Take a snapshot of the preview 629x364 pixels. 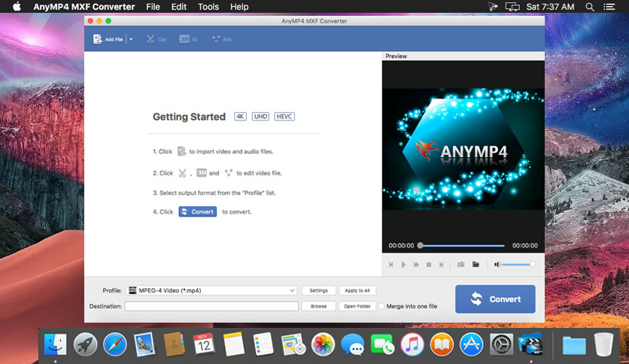coord(461,265)
